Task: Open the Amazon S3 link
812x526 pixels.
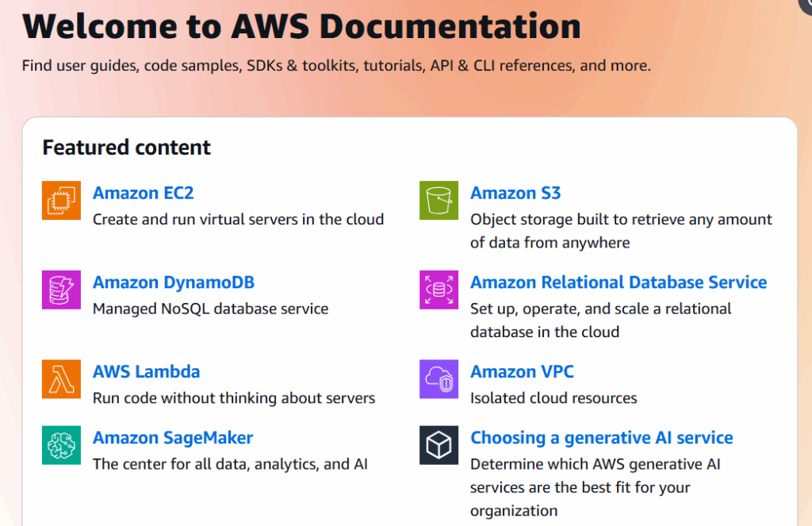Action: (515, 193)
